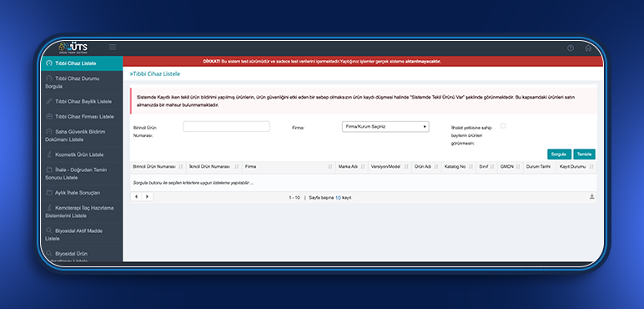Open Kozmetik Ürün Listele menu item
The height and width of the screenshot is (309, 644).
[81, 154]
